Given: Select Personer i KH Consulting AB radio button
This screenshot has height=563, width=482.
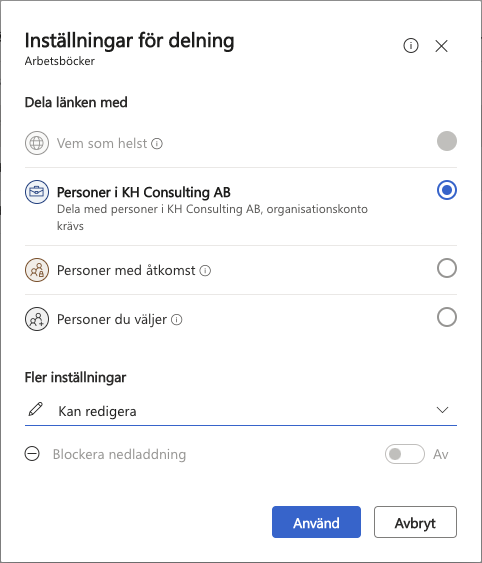Looking at the screenshot, I should pyautogui.click(x=447, y=190).
